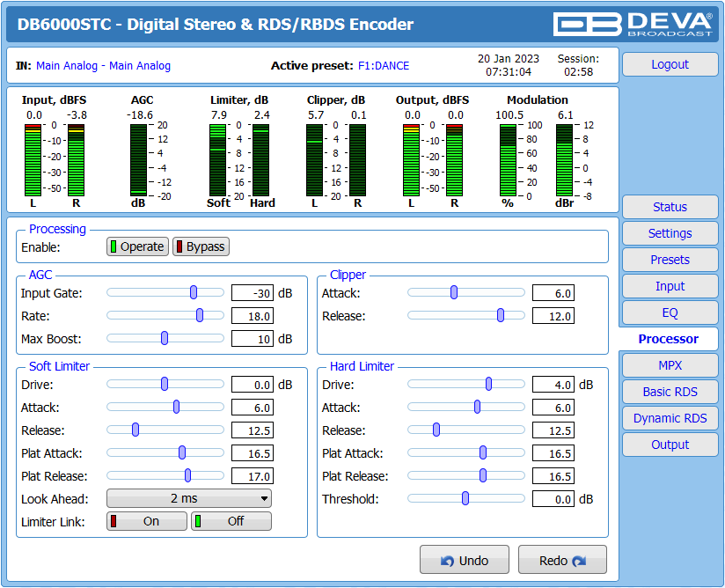The height and width of the screenshot is (588, 725).
Task: Click the Undo button
Action: (x=465, y=559)
